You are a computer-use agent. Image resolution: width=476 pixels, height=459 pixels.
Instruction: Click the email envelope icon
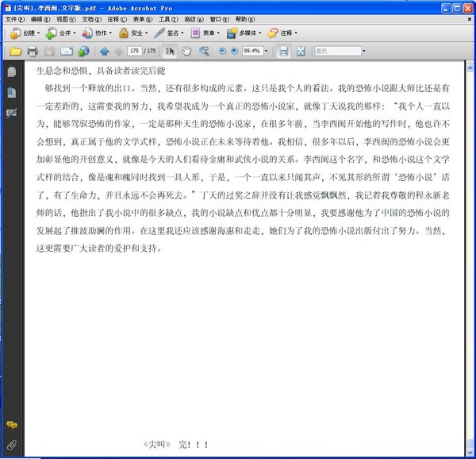click(x=66, y=51)
